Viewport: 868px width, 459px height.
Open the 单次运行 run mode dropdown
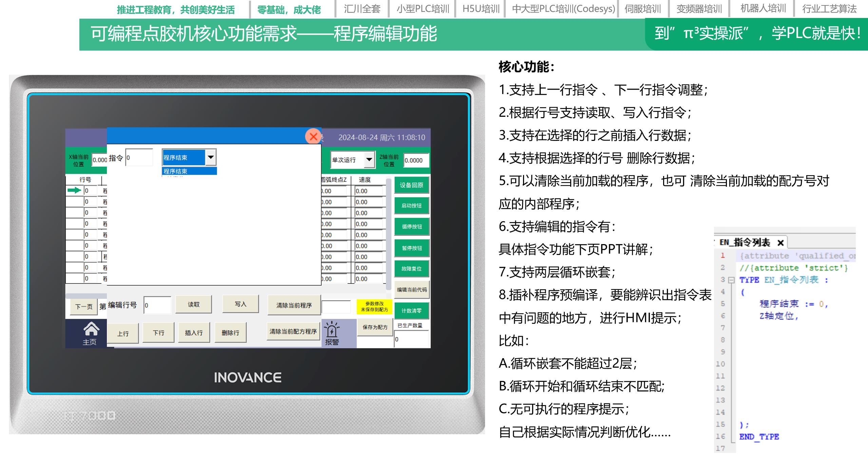pos(369,159)
